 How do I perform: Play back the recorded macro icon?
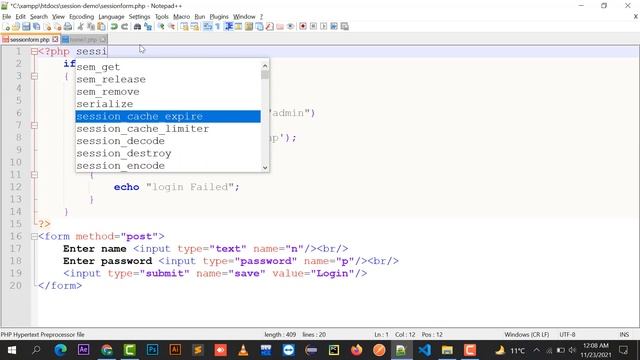(x=324, y=27)
